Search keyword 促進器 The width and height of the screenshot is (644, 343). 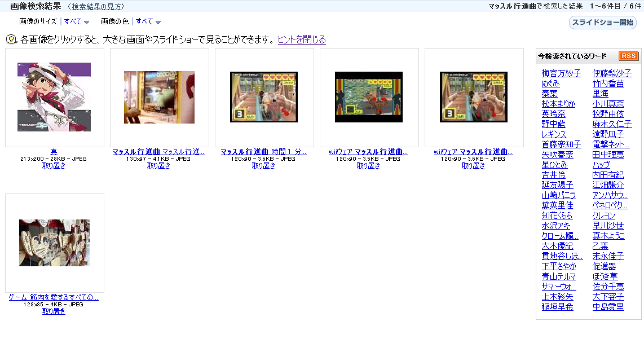604,266
